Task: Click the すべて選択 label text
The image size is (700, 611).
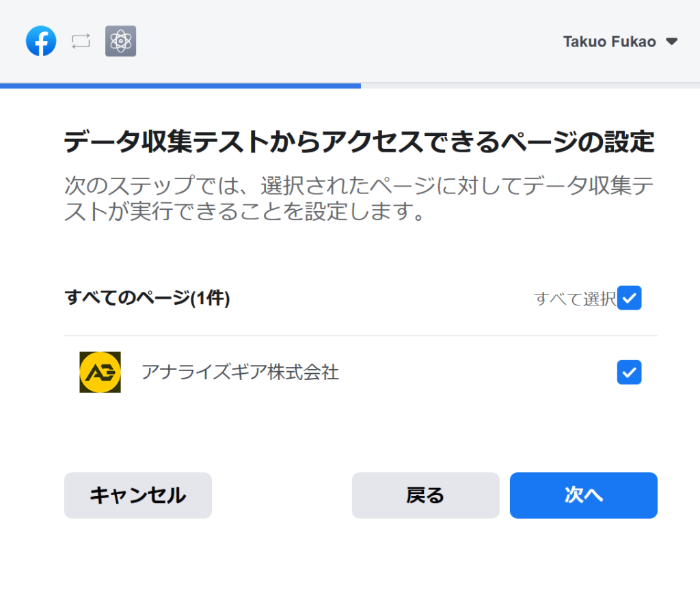Action: (575, 299)
